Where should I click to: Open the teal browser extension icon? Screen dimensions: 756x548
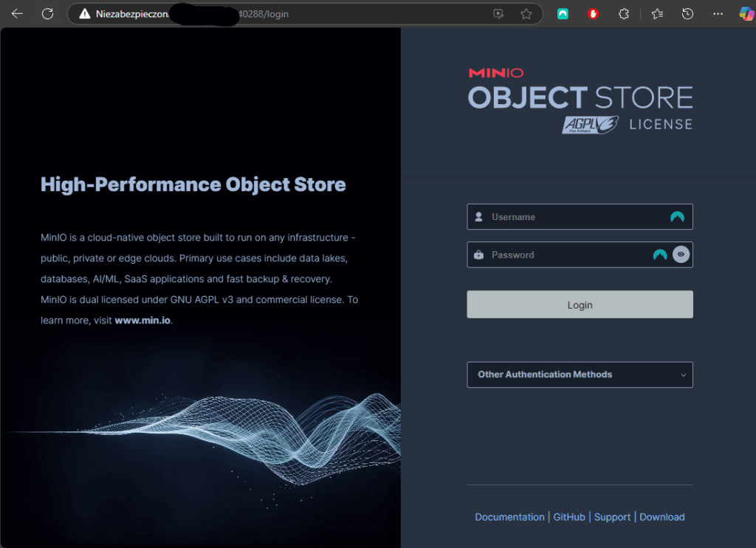point(563,14)
